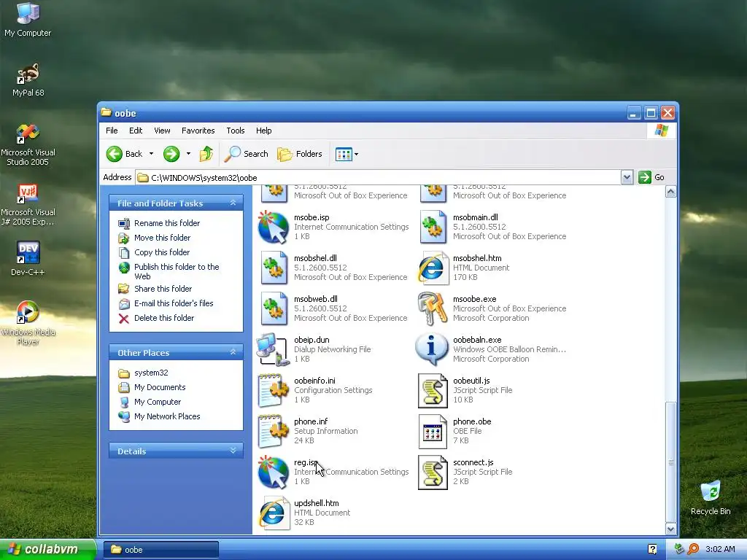Image resolution: width=747 pixels, height=560 pixels.
Task: Select the phone.obe file icon
Action: [x=433, y=432]
